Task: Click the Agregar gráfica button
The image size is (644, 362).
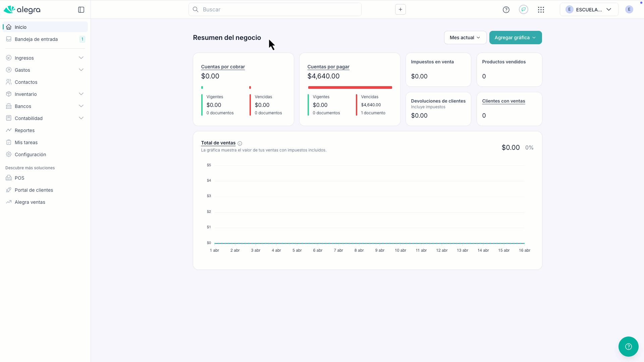Action: click(x=515, y=38)
